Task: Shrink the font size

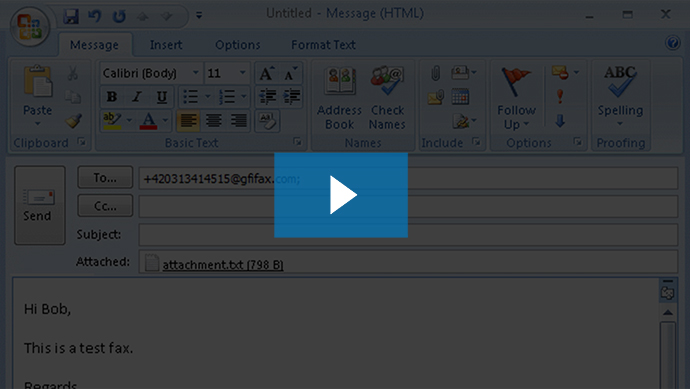Action: coord(290,73)
